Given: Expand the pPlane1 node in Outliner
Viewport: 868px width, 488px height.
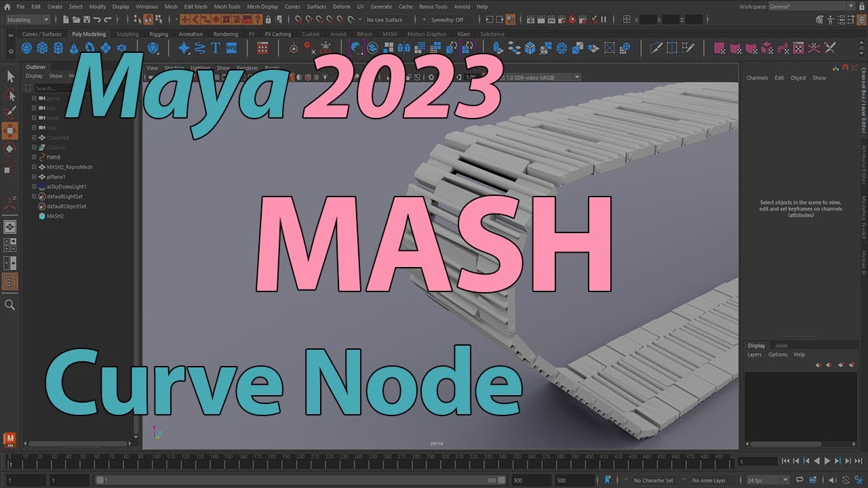Looking at the screenshot, I should coord(34,176).
